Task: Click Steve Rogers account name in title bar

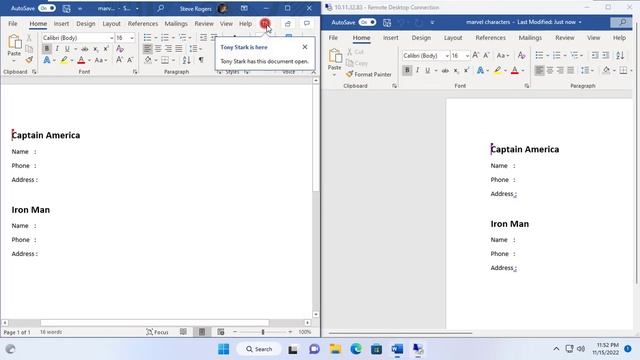Action: pos(196,9)
